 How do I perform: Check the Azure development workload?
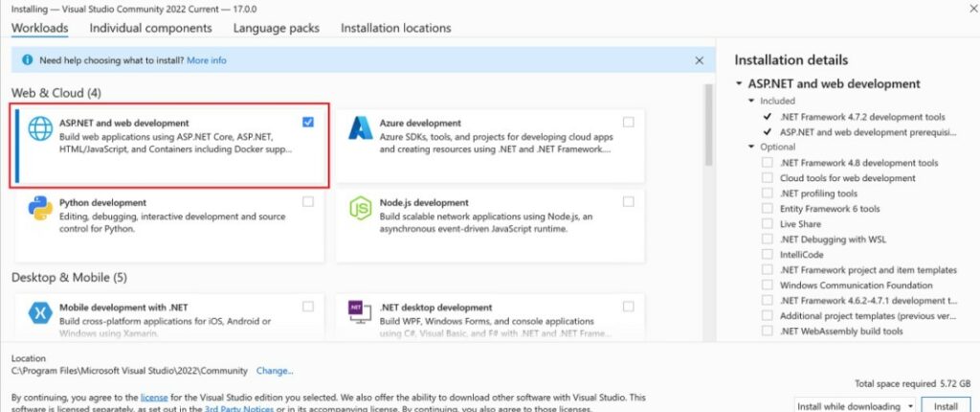coord(628,122)
